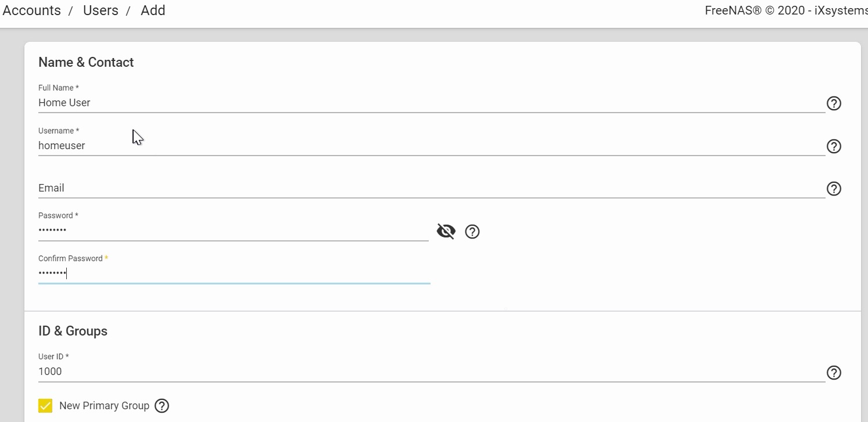Go to Accounts in the breadcrumb
The height and width of the screenshot is (422, 868).
tap(32, 10)
